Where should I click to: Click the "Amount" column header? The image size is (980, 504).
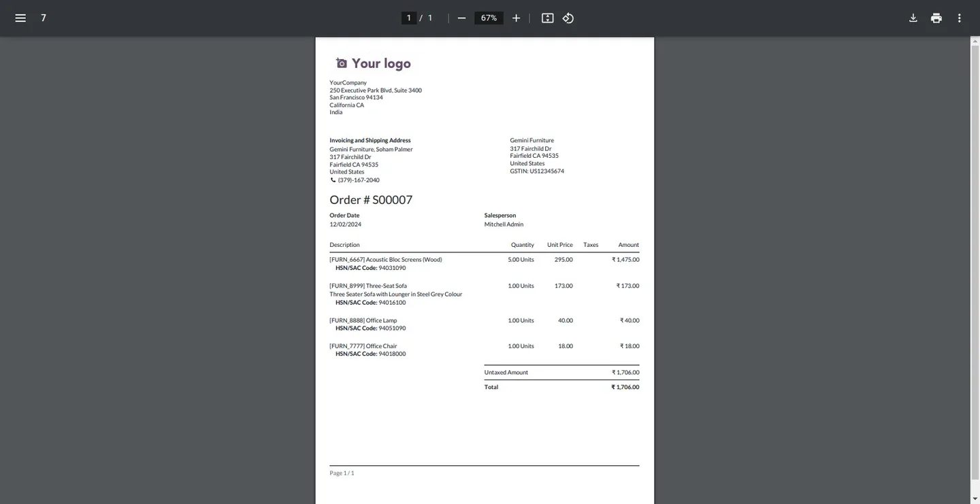[629, 245]
